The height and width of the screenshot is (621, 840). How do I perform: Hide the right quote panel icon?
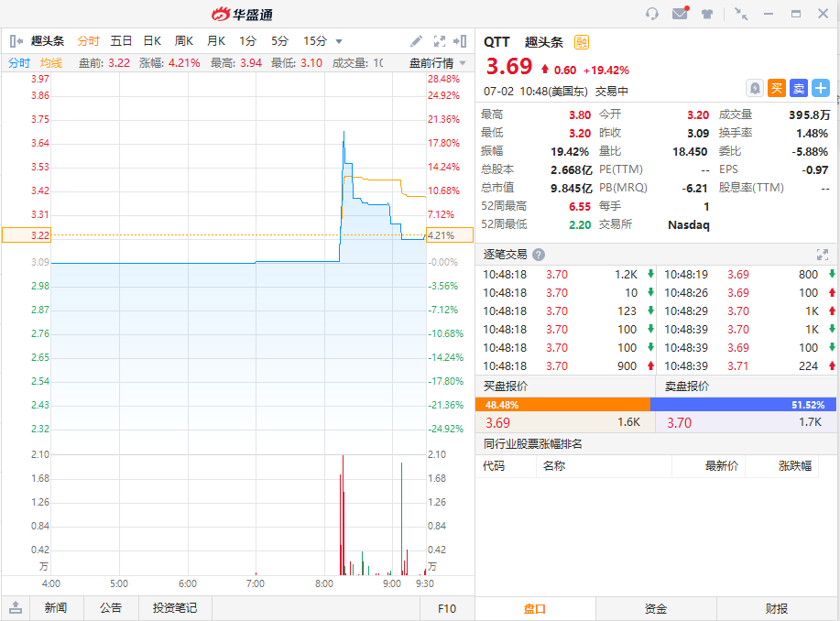460,41
